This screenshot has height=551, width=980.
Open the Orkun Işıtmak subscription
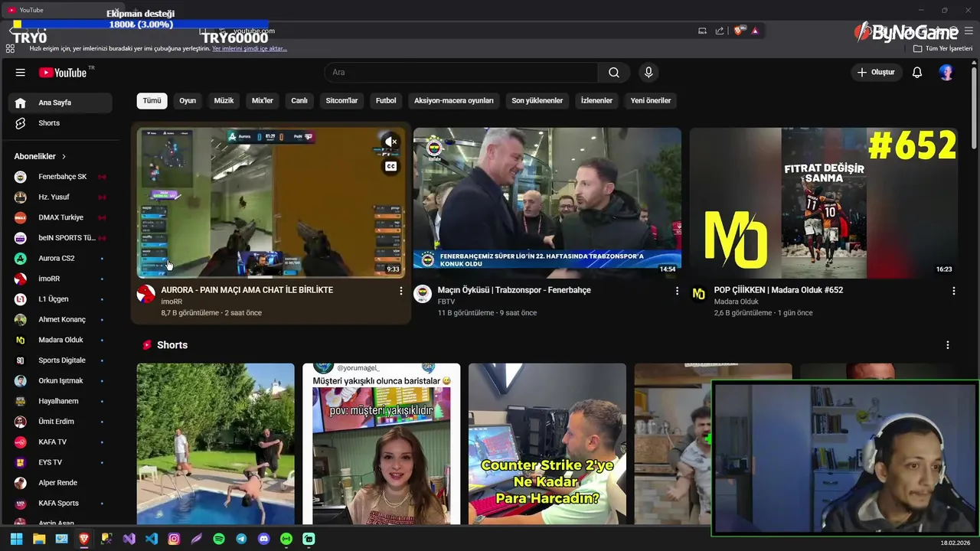pos(60,381)
